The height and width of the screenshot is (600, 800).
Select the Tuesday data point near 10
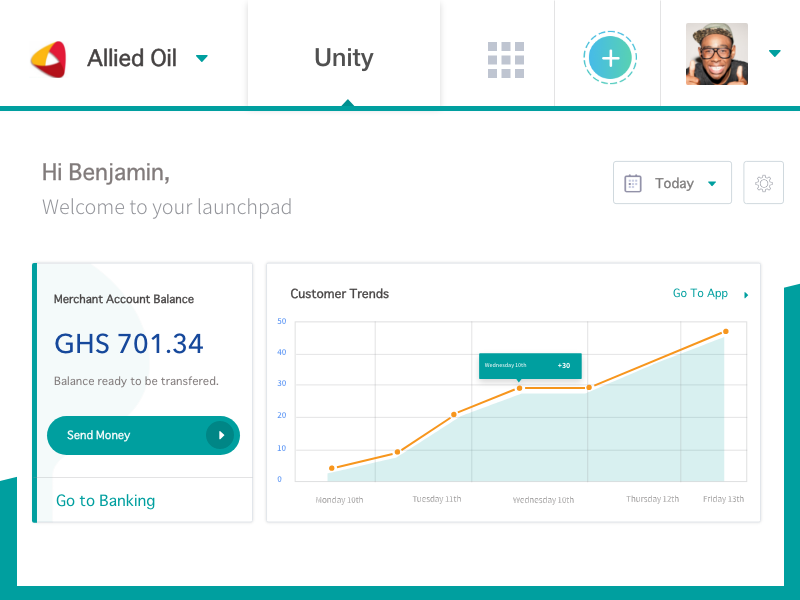[x=397, y=452]
